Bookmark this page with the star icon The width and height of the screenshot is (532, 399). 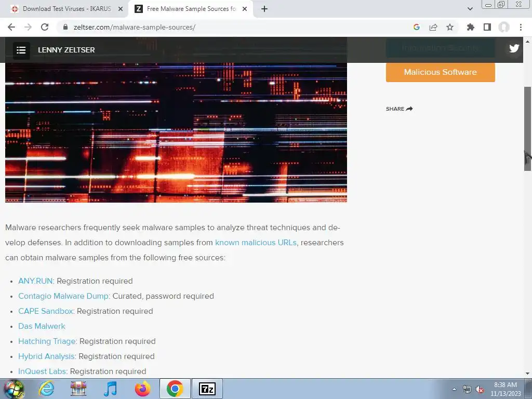(x=450, y=27)
